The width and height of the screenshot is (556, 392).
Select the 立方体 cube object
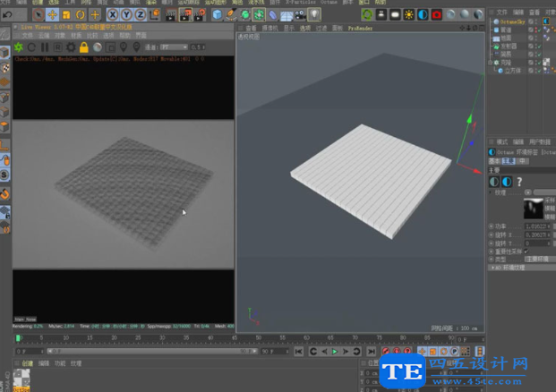(512, 71)
